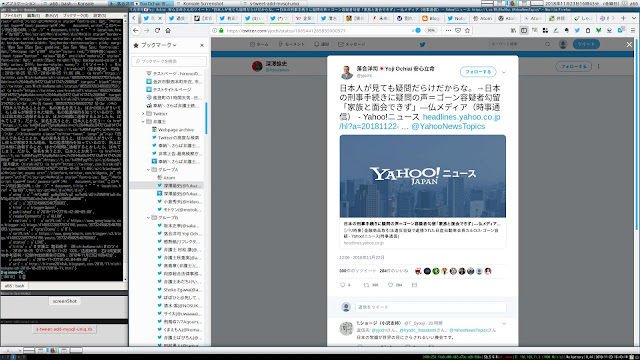Open the ブックマーク sidebar switcher dropdown
Viewport: 640px width, 360px height.
click(x=158, y=45)
